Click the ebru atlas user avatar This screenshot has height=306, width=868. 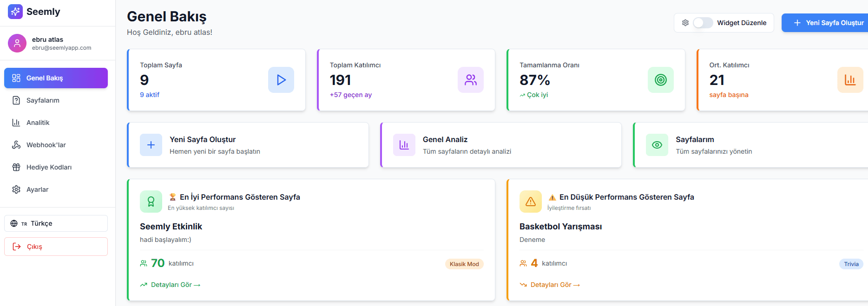coord(17,43)
